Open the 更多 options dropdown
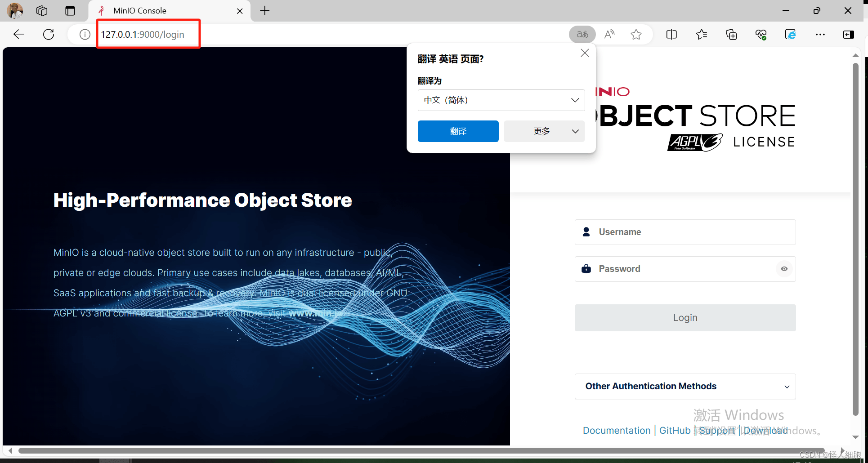Image resolution: width=868 pixels, height=463 pixels. pyautogui.click(x=544, y=131)
